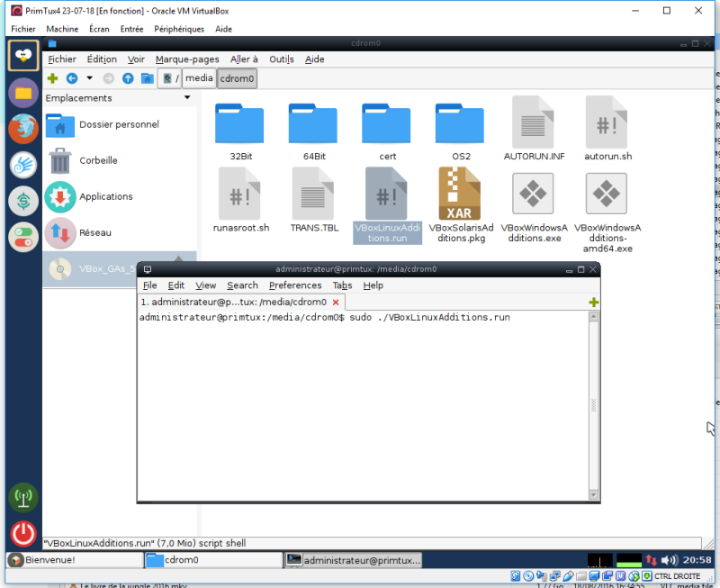This screenshot has height=588, width=720.
Task: Open the VirtualBox Machine menu
Action: pos(62,29)
